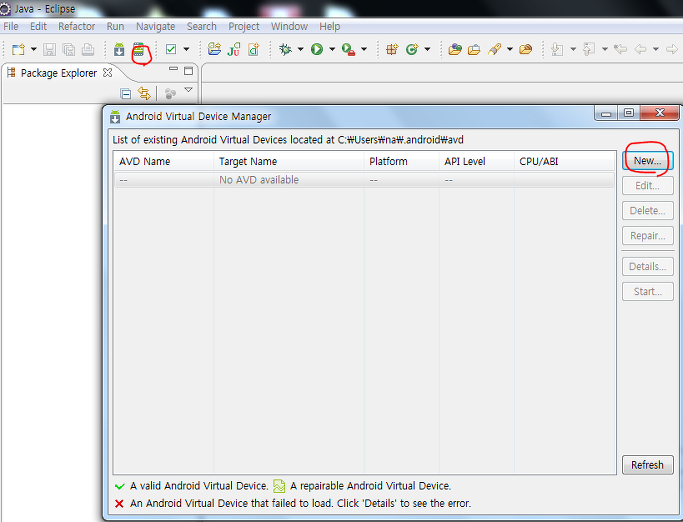
Task: Click the Start... button in AVD Manager
Action: point(648,292)
